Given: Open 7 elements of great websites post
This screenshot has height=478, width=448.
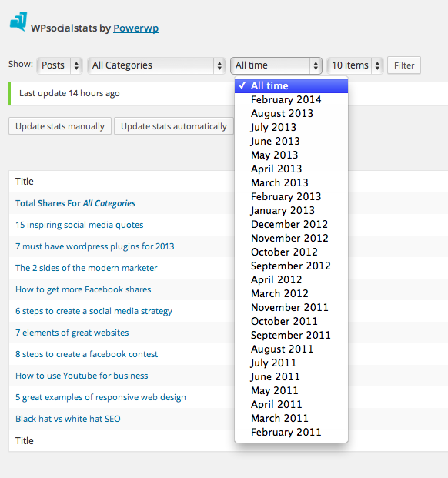Looking at the screenshot, I should click(72, 333).
